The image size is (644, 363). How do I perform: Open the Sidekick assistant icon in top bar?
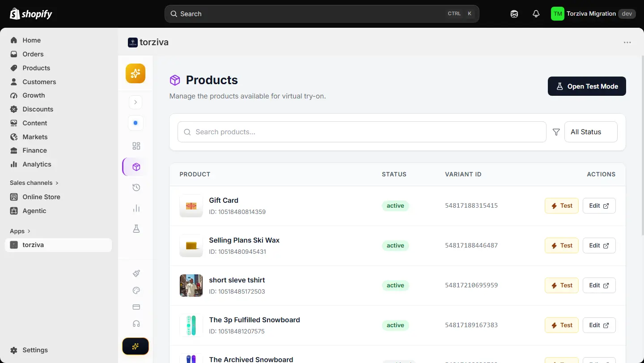click(514, 14)
